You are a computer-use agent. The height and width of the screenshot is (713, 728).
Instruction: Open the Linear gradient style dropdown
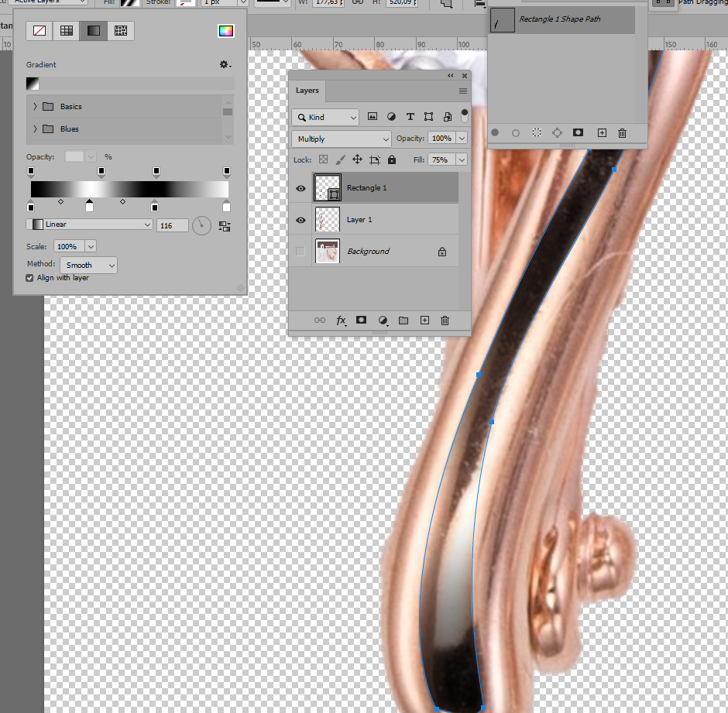pos(89,225)
